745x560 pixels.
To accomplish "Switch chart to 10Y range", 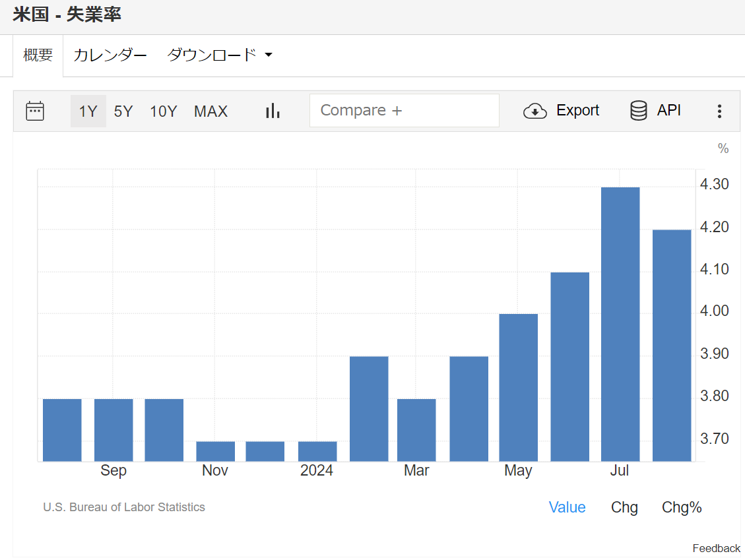I will (x=164, y=111).
